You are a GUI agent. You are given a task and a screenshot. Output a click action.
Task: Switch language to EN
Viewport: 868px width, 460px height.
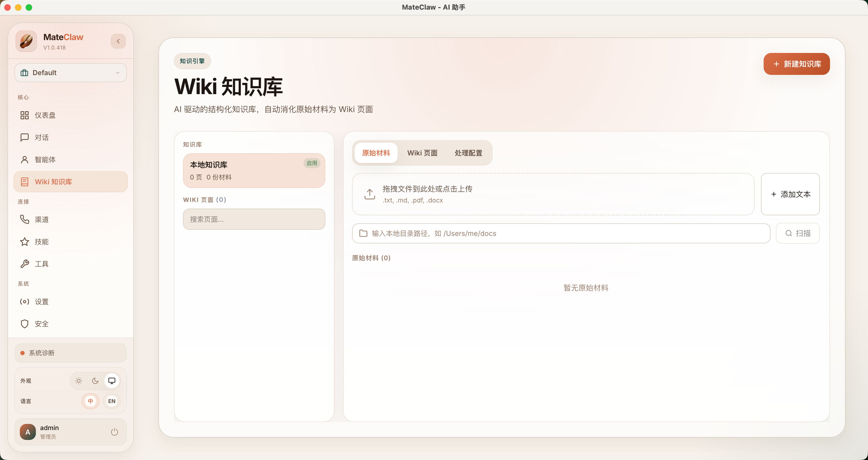point(112,401)
